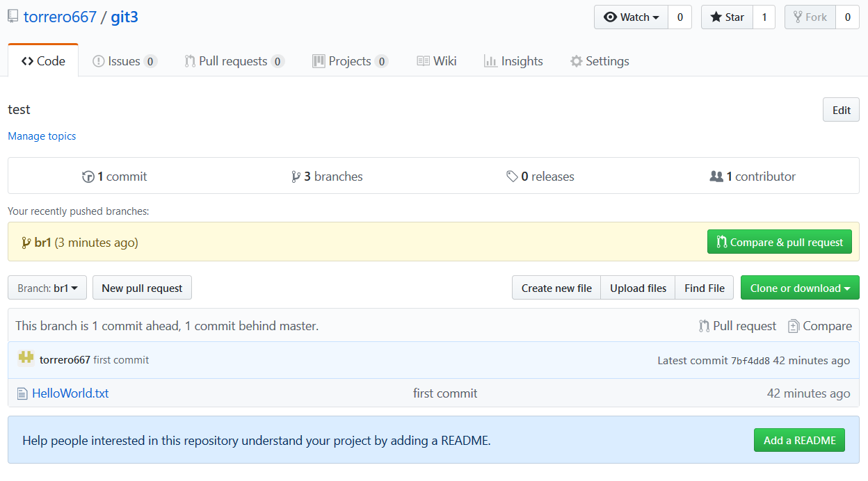This screenshot has height=481, width=868.
Task: Open the Wiki tab
Action: pyautogui.click(x=437, y=61)
